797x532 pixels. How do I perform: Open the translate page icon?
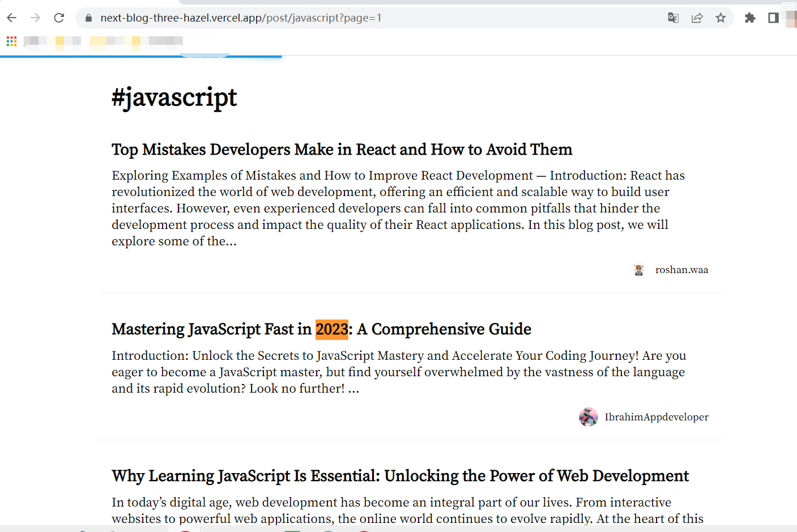tap(673, 18)
